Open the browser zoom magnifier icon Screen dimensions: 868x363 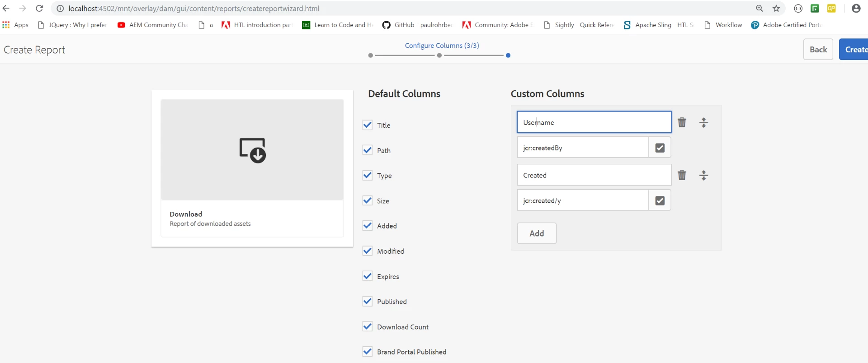tap(759, 9)
